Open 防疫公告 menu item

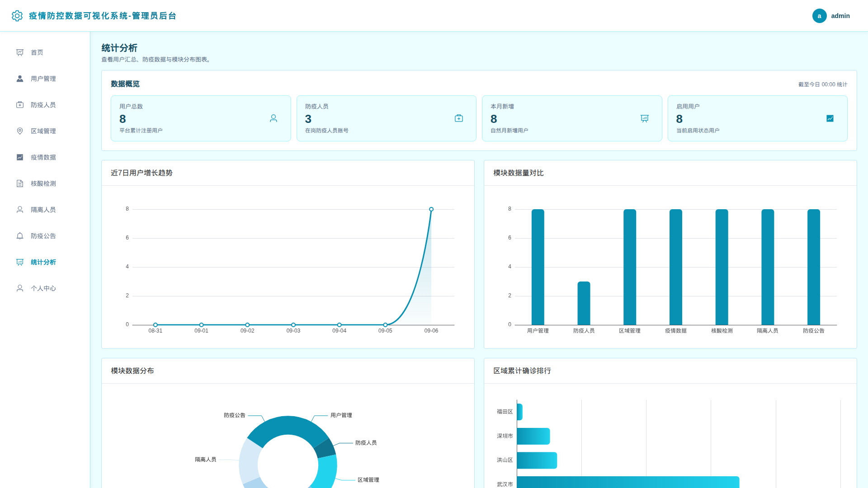[x=45, y=236]
